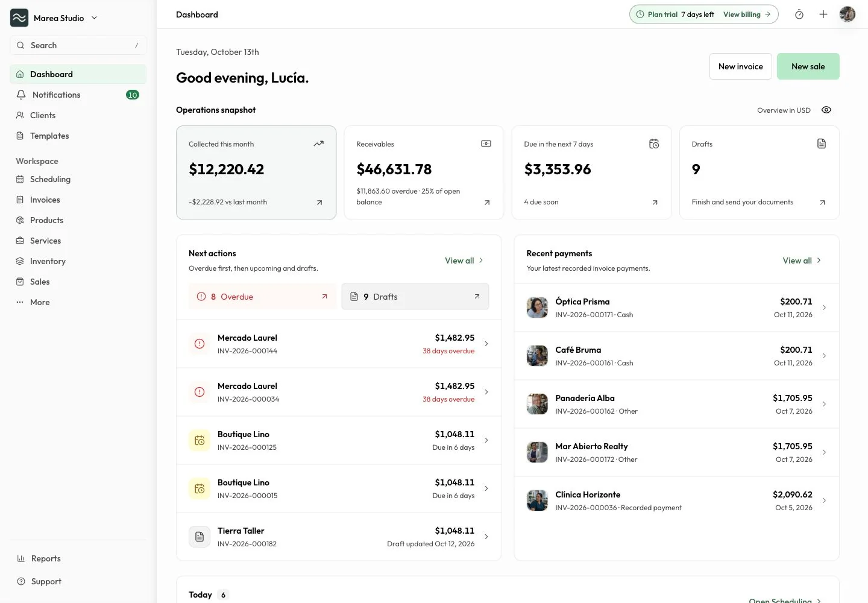Image resolution: width=868 pixels, height=603 pixels.
Task: Click the Invoices sidebar icon
Action: pyautogui.click(x=20, y=200)
